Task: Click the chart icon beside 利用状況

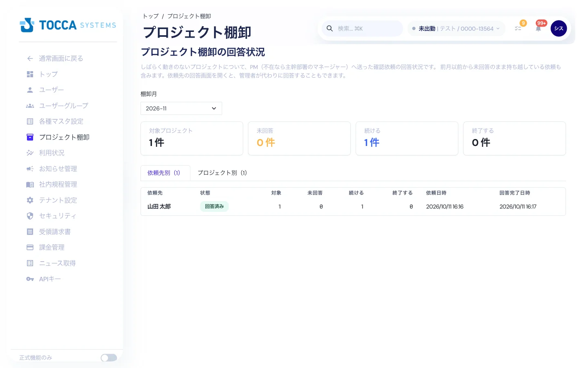Action: point(30,153)
